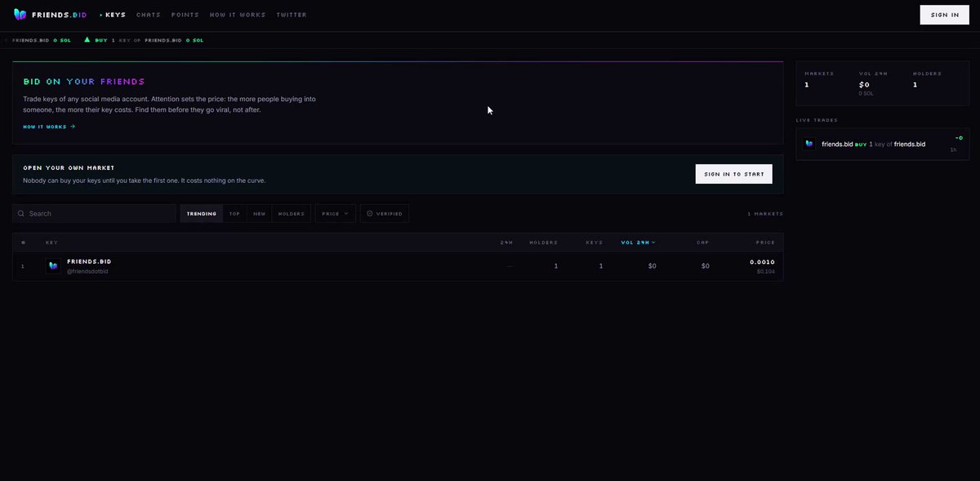980x481 pixels.
Task: Click the Keys column header
Action: tap(594, 243)
